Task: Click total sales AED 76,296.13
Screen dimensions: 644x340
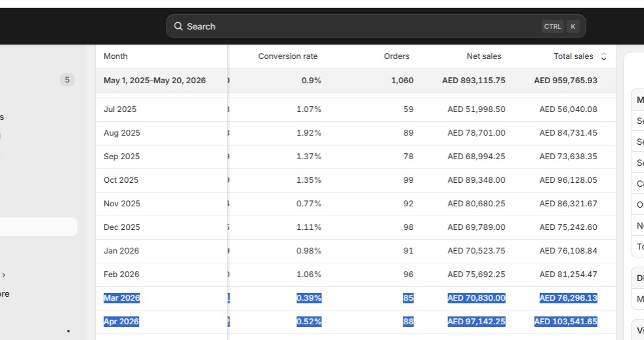Action: [569, 298]
